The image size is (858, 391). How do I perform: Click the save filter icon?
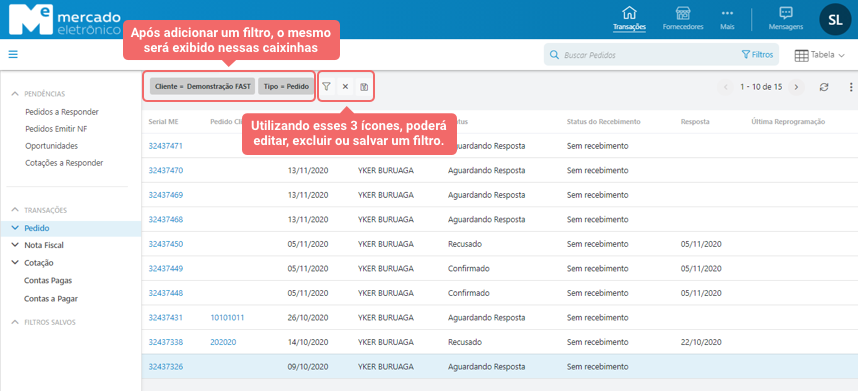(x=364, y=86)
